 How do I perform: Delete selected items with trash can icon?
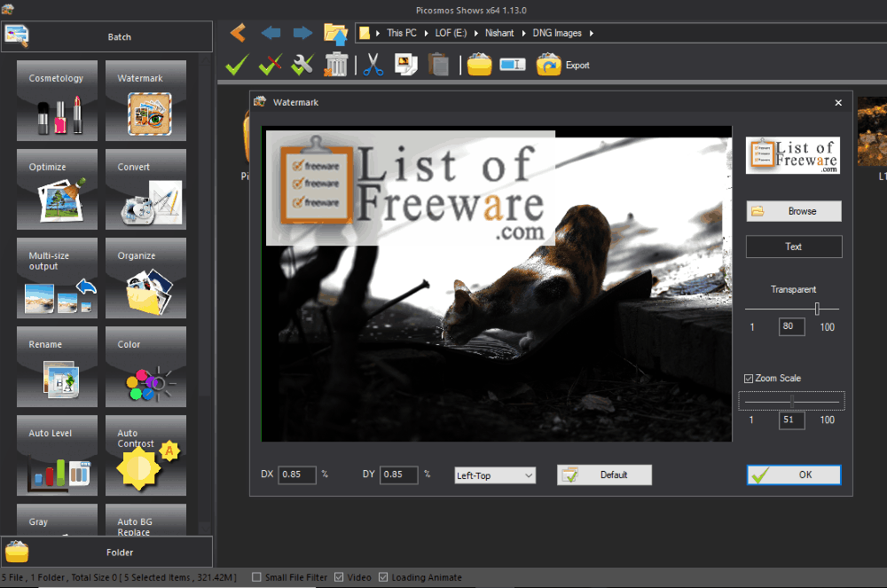(336, 65)
